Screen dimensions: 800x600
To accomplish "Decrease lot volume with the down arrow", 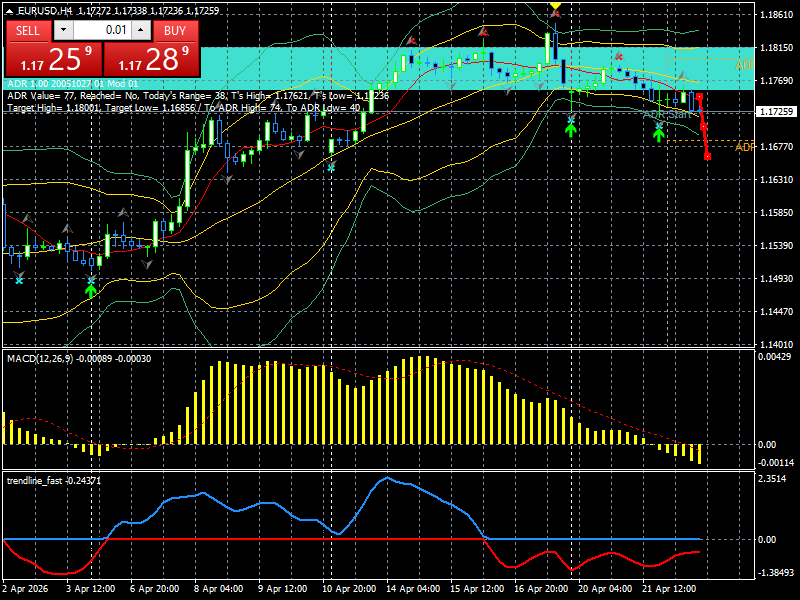I will click(x=63, y=30).
